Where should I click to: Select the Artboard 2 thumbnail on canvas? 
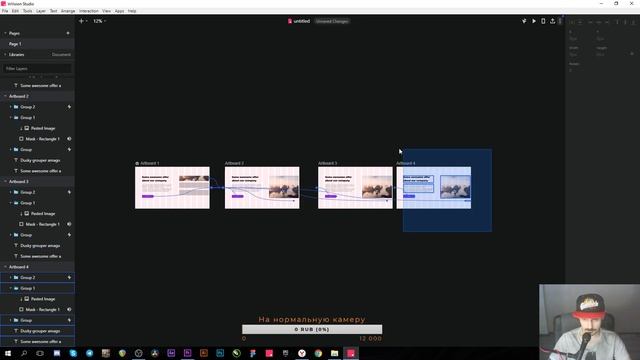pyautogui.click(x=262, y=188)
